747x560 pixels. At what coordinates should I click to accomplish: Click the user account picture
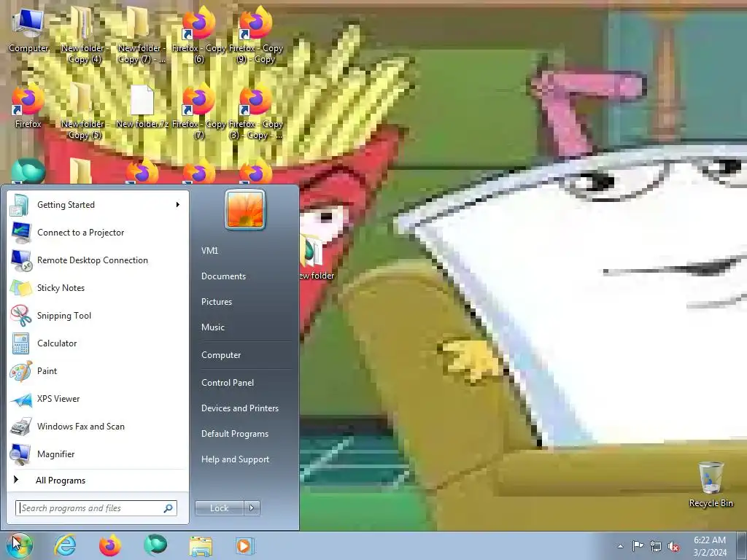click(245, 209)
